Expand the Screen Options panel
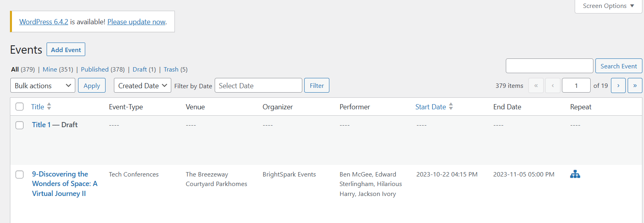 [608, 6]
